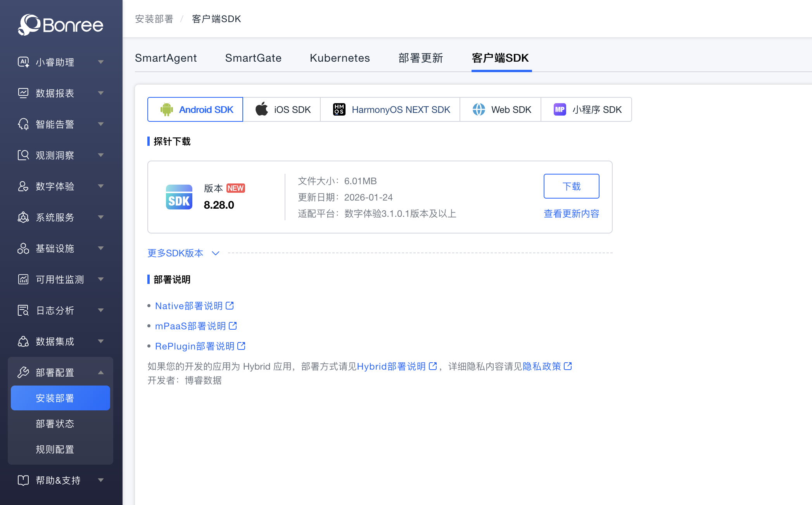
Task: Click the 数据集成 menu label
Action: click(55, 341)
